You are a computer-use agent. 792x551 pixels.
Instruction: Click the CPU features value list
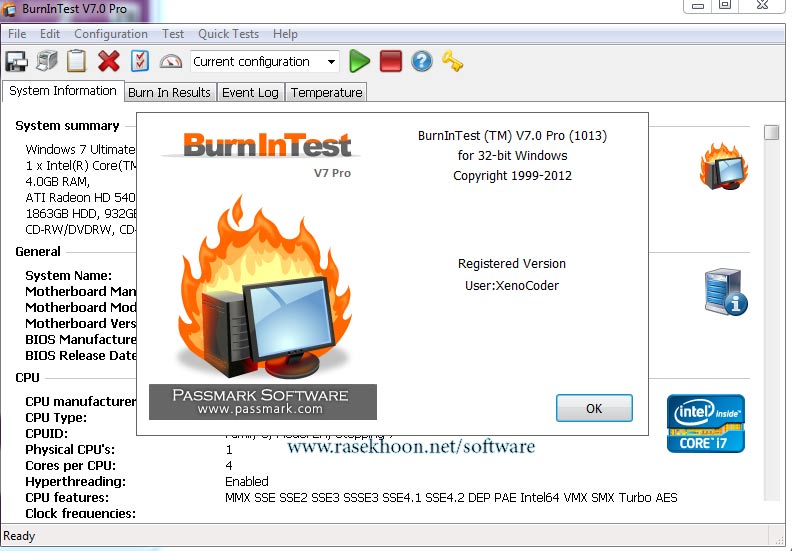[x=451, y=497]
